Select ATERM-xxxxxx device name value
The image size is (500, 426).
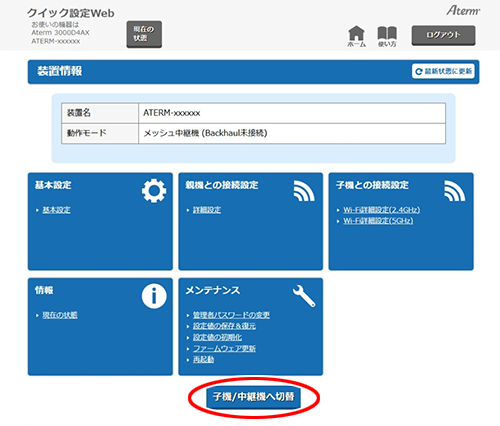[172, 113]
